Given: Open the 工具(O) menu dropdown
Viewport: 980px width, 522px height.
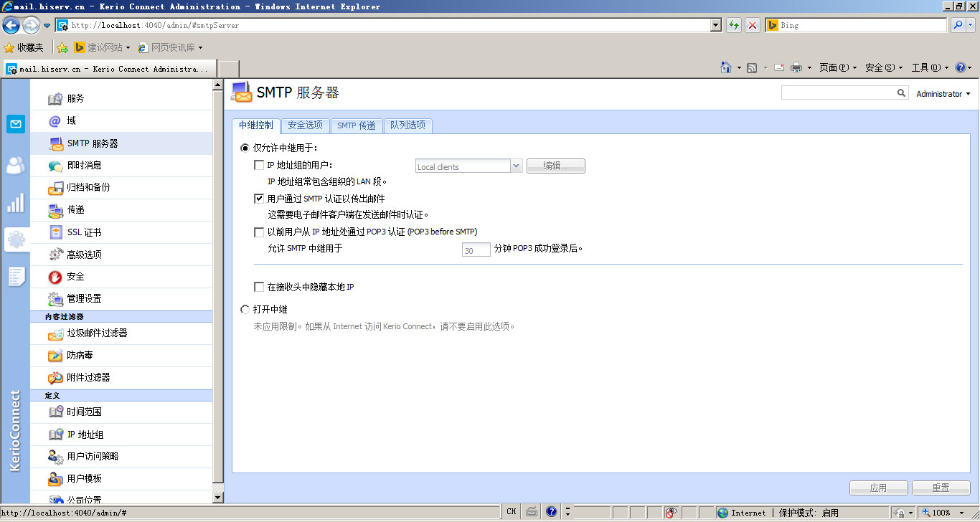Looking at the screenshot, I should coord(930,67).
